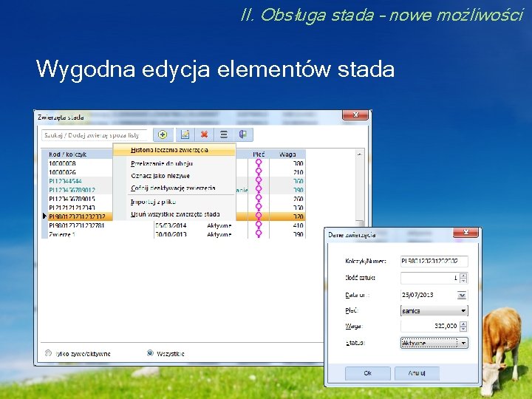
Task: Click the edit animal pencil icon
Action: (185, 134)
